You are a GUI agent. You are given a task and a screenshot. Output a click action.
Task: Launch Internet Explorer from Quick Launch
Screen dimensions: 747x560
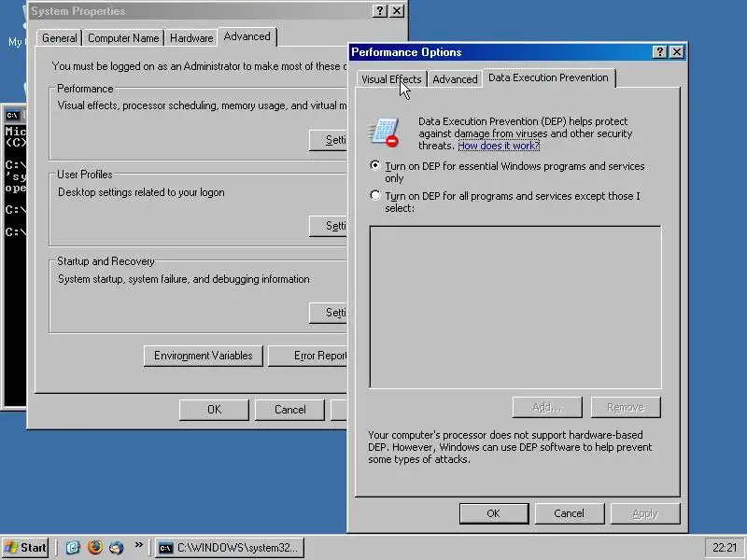[73, 547]
